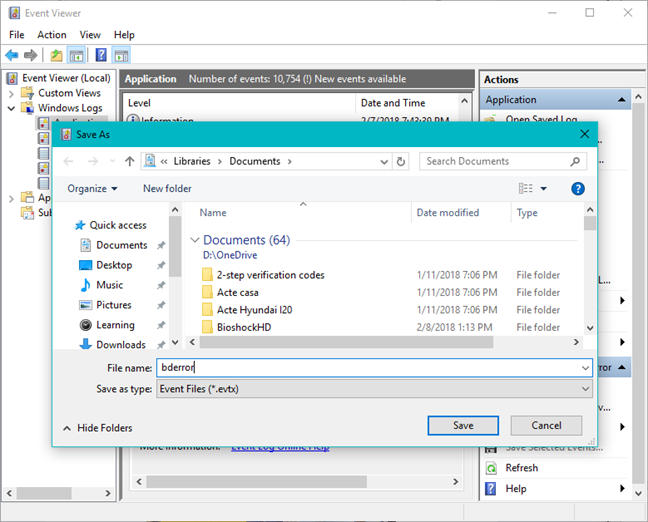Refresh the Documents folder listing
The width and height of the screenshot is (648, 522).
pos(400,162)
